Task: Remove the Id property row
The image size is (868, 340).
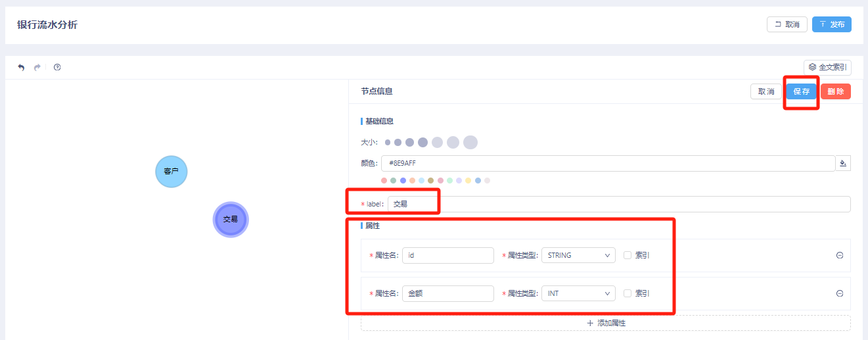Action: pyautogui.click(x=840, y=256)
